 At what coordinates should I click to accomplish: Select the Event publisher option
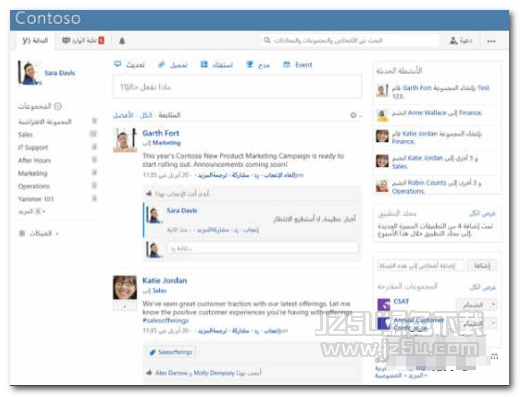(x=298, y=65)
